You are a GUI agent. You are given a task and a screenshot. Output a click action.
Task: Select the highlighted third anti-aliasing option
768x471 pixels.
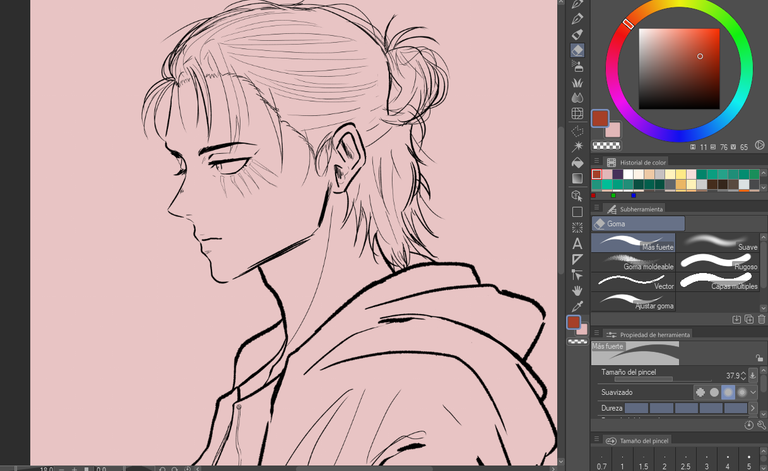(x=728, y=392)
